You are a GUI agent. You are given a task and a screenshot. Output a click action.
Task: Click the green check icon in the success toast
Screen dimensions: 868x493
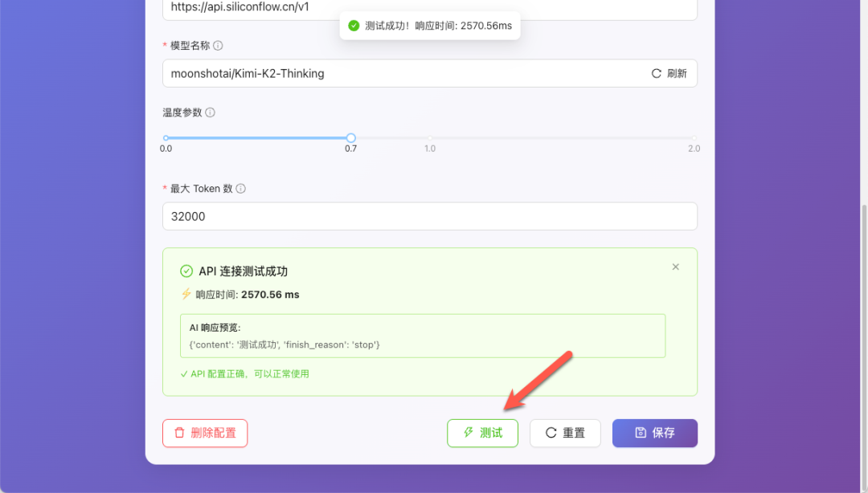pyautogui.click(x=354, y=25)
